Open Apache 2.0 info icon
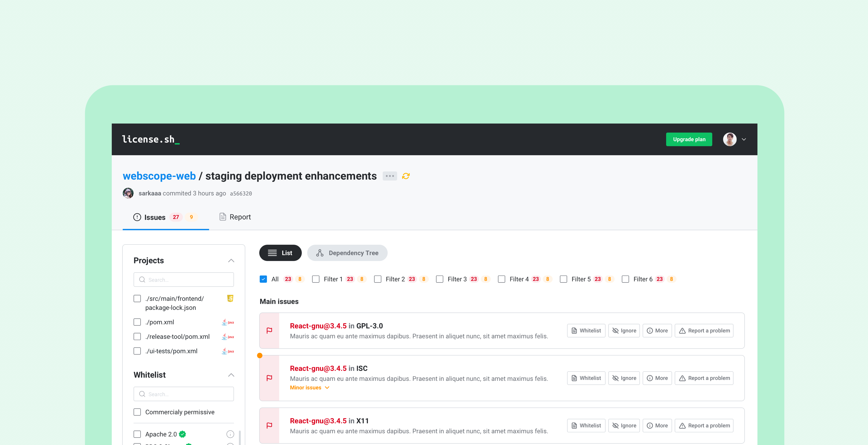Screen dimensions: 868x445 (x=230, y=434)
